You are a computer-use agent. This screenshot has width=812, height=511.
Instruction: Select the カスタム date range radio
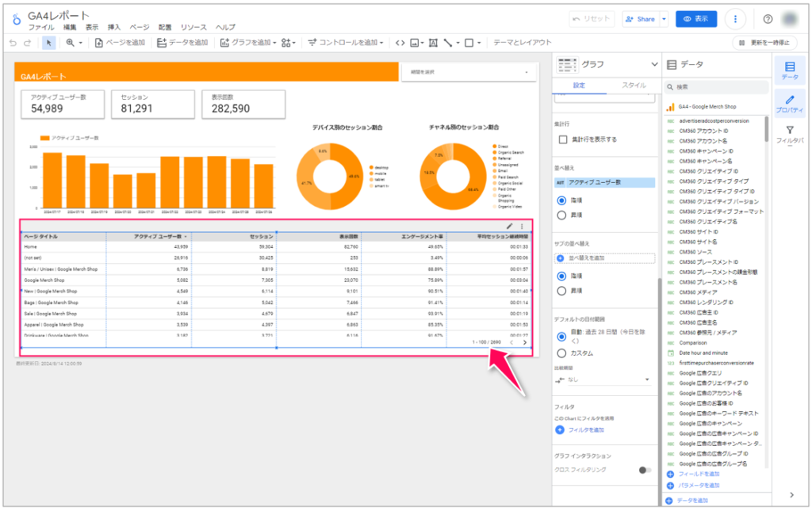tap(561, 354)
